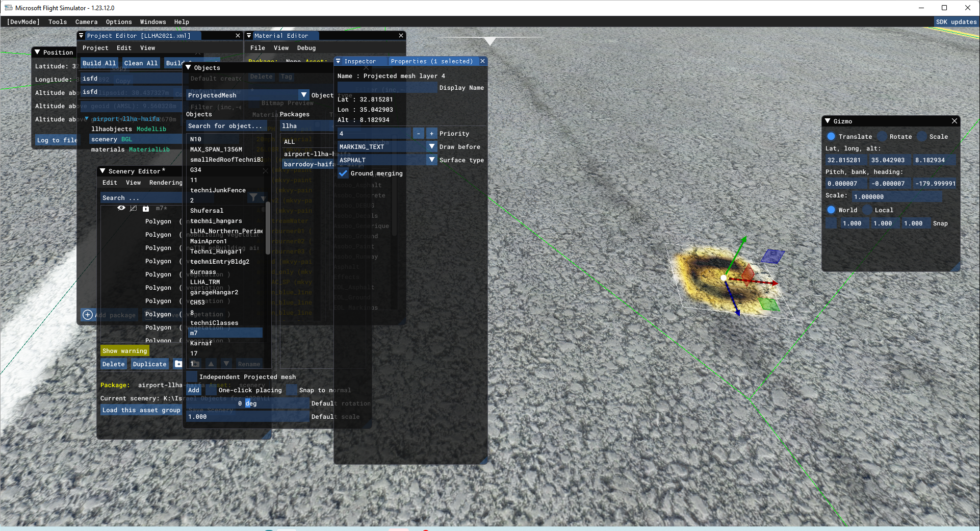
Task: Click the green plane handle on gizmo
Action: 769,305
